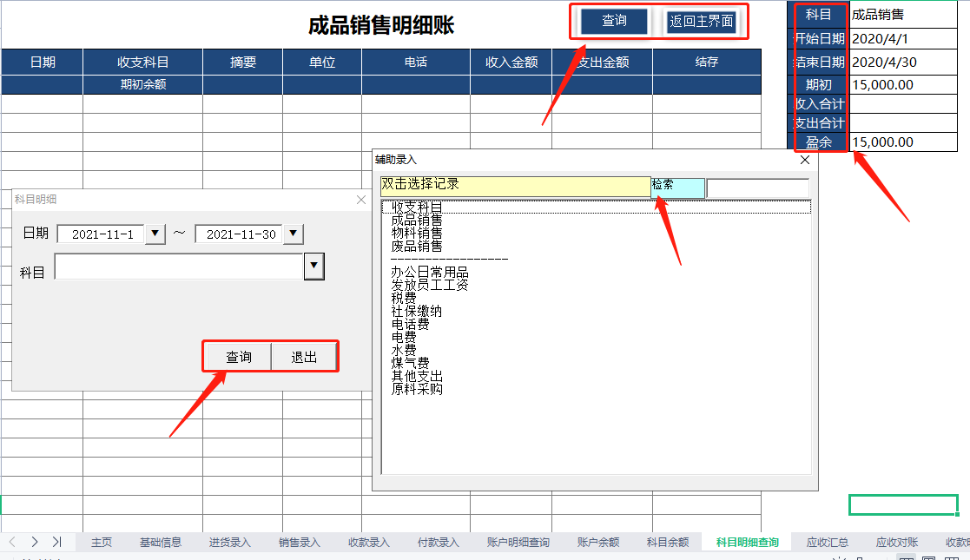
Task: Select the 科目明细查询 sheet tab
Action: (748, 543)
